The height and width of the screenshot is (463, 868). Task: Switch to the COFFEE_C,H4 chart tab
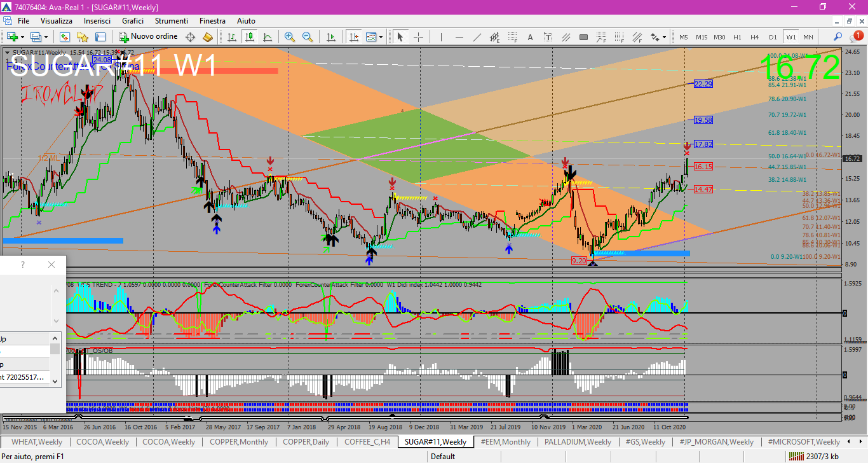[368, 441]
